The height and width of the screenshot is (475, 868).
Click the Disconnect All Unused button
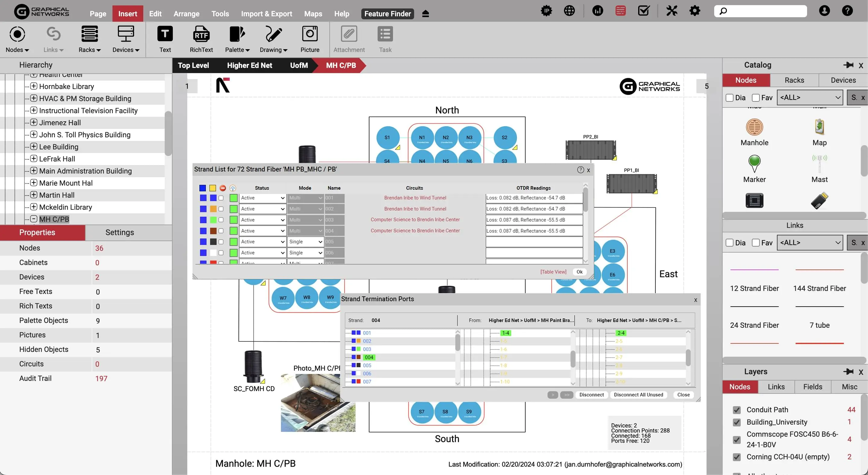[x=638, y=394]
